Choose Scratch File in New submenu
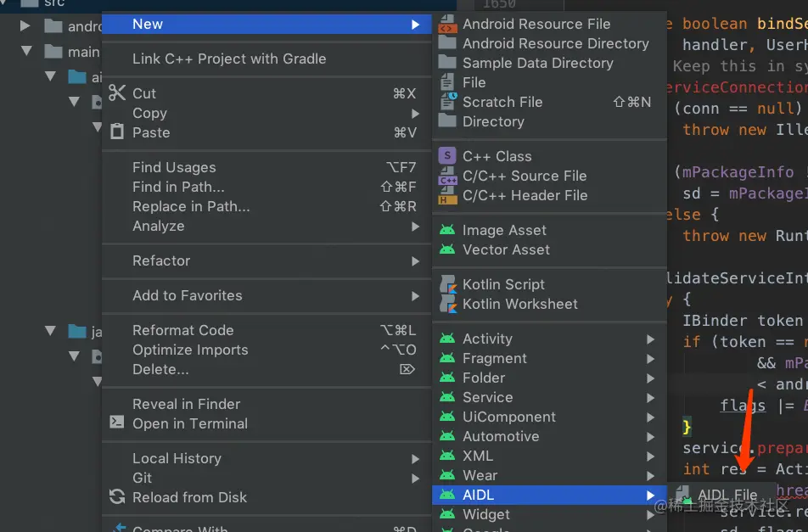The width and height of the screenshot is (808, 532). [x=549, y=102]
